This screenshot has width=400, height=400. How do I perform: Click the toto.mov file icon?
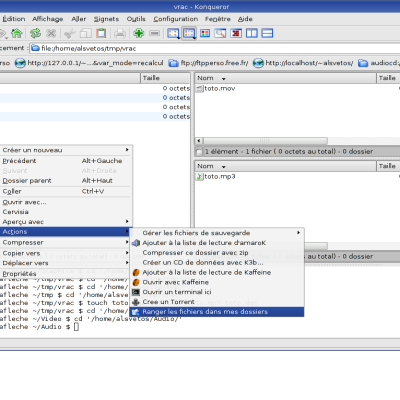[200, 89]
